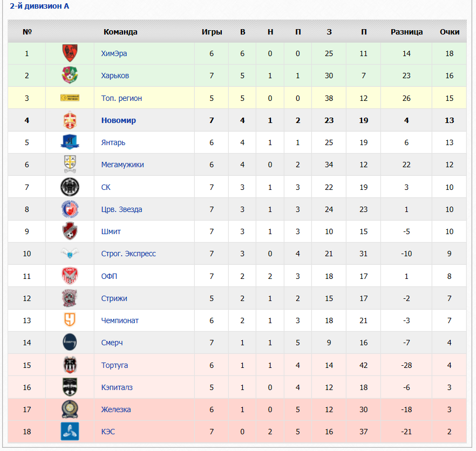The height and width of the screenshot is (451, 476).
Task: Open the Тортуга team link
Action: coord(114,365)
